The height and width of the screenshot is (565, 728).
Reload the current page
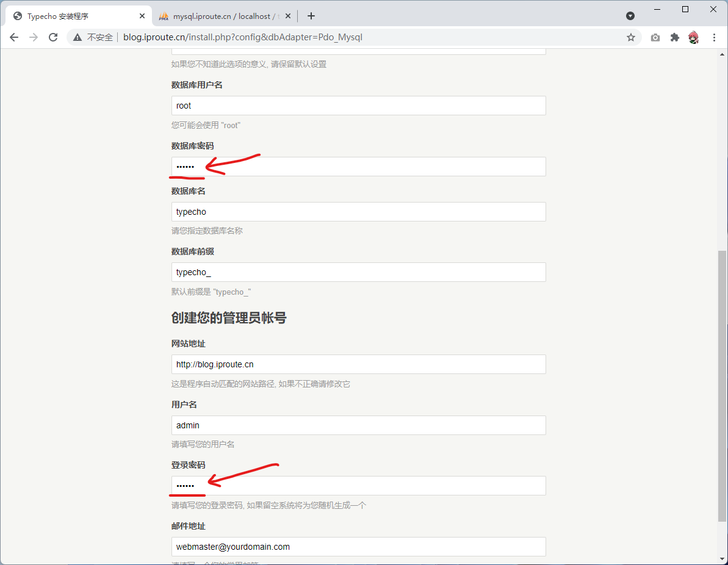click(53, 37)
